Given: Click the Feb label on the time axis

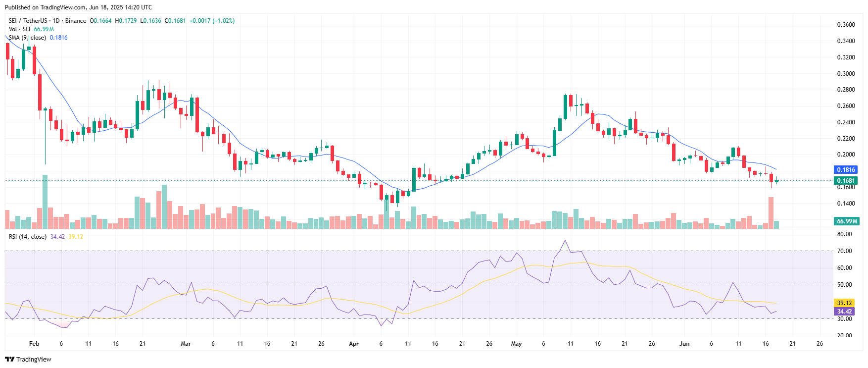Looking at the screenshot, I should 34,343.
